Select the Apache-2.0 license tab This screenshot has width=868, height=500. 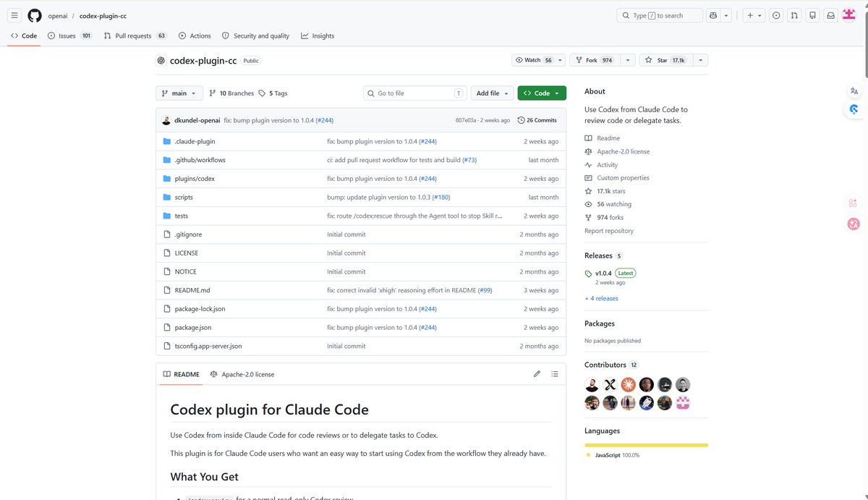pos(242,374)
